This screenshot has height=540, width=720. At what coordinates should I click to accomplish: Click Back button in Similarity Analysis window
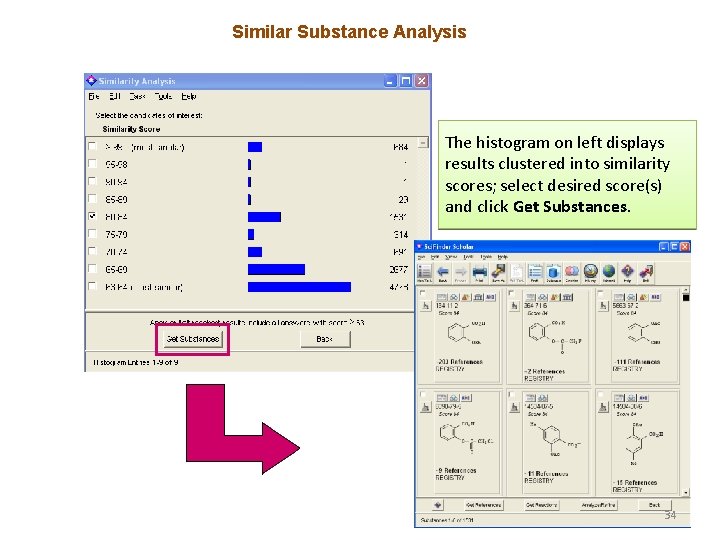coord(325,339)
